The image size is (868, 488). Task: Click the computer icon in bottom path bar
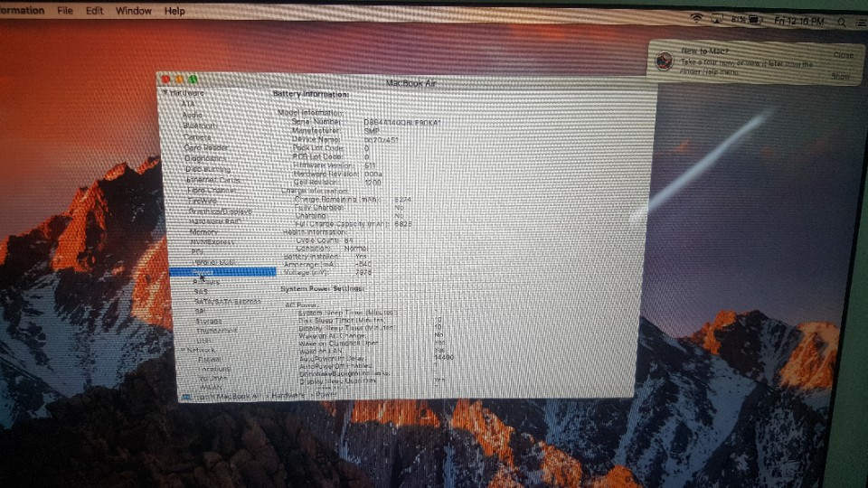click(x=186, y=396)
